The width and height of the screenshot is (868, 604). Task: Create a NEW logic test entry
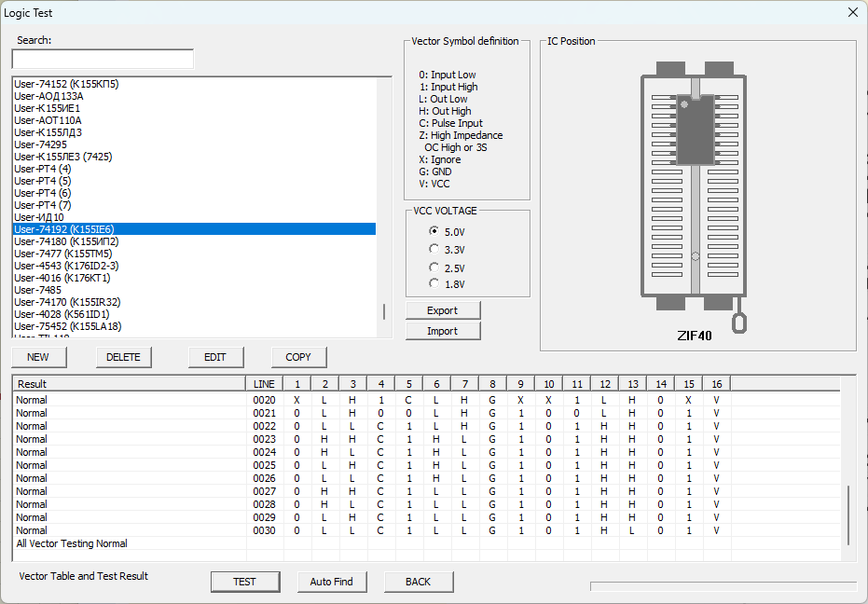pos(38,357)
